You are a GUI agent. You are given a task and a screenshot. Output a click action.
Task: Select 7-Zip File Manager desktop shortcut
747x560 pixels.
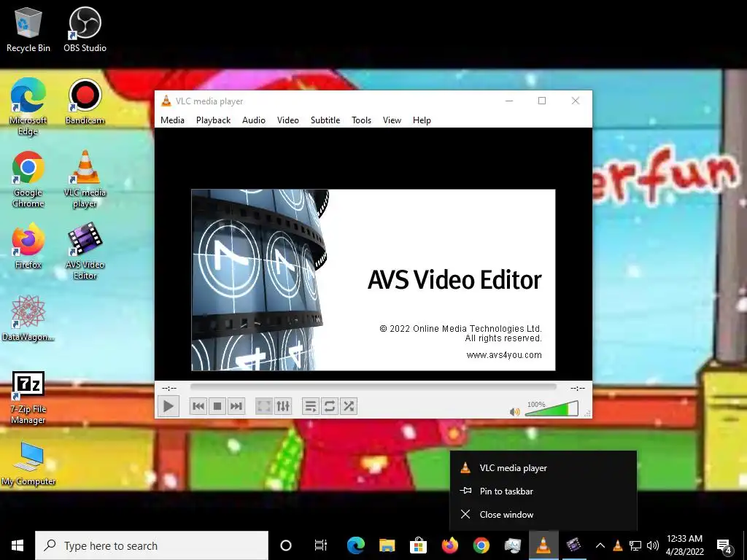(28, 398)
